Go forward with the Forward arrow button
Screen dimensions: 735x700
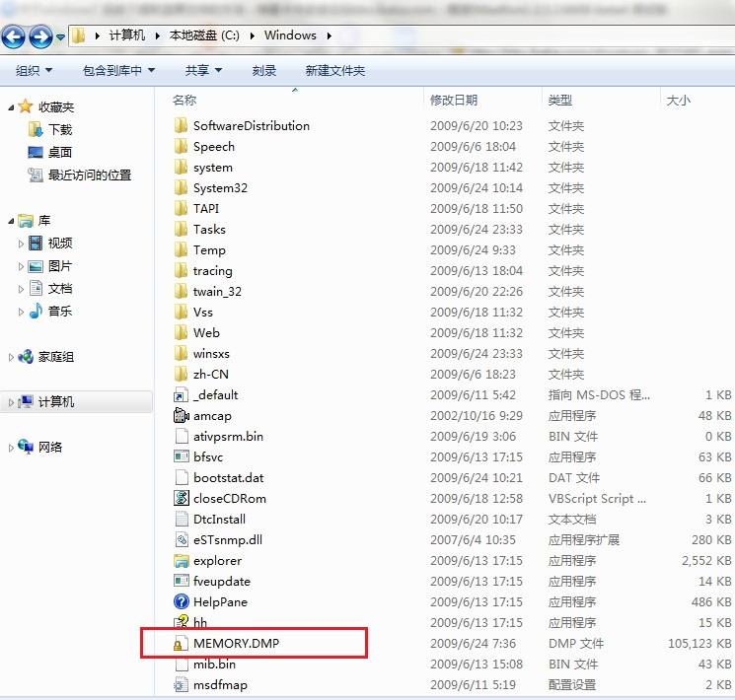tap(40, 37)
